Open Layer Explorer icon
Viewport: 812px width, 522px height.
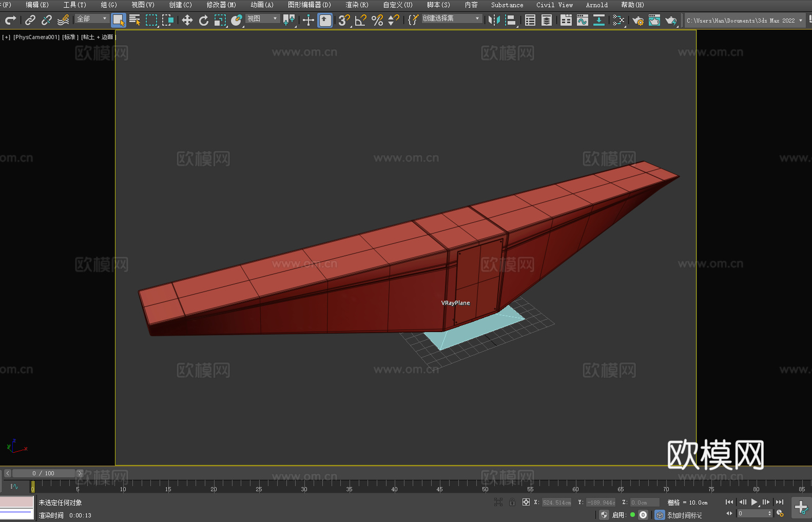point(547,20)
